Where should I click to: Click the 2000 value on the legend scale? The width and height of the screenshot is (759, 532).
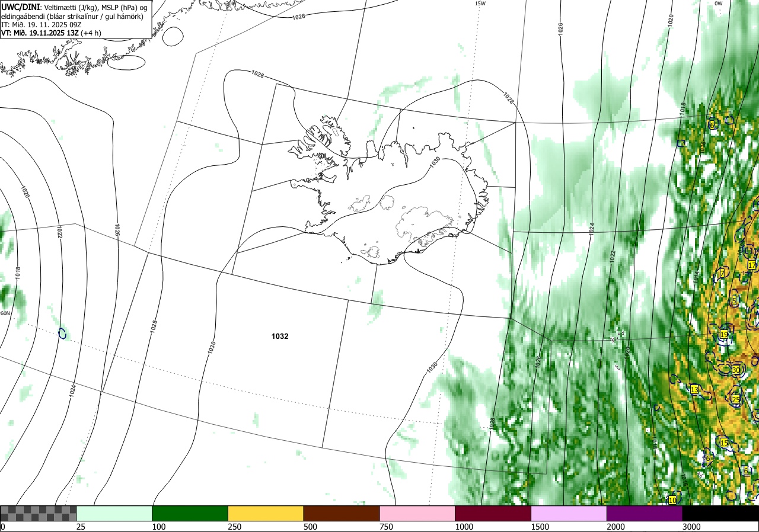pyautogui.click(x=616, y=527)
